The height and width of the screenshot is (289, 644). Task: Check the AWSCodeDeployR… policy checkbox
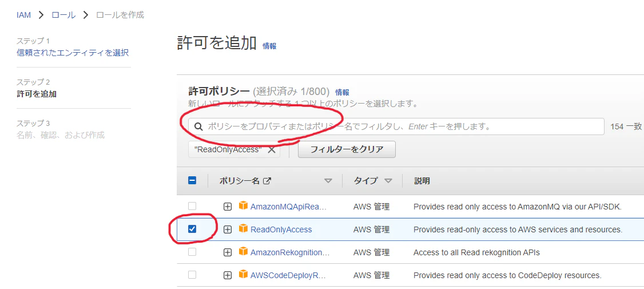pos(192,275)
